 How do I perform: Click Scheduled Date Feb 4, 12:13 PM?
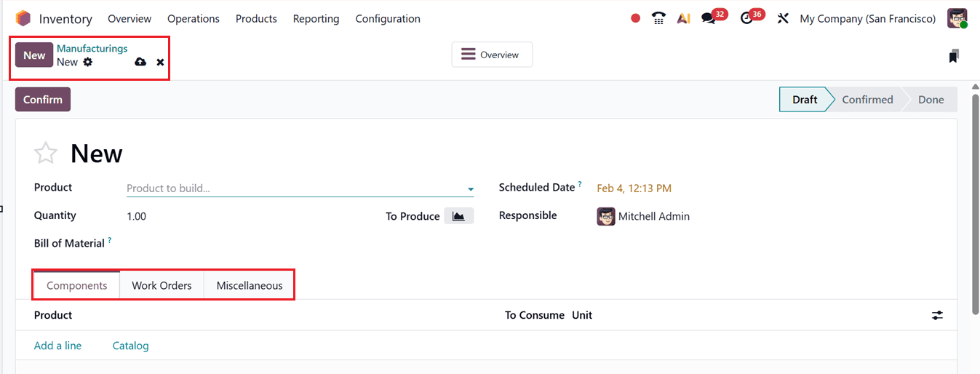[x=634, y=188]
